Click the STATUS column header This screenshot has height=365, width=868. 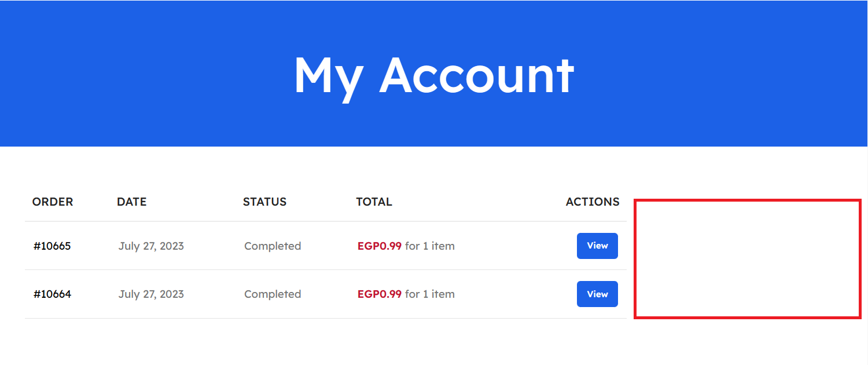[264, 202]
